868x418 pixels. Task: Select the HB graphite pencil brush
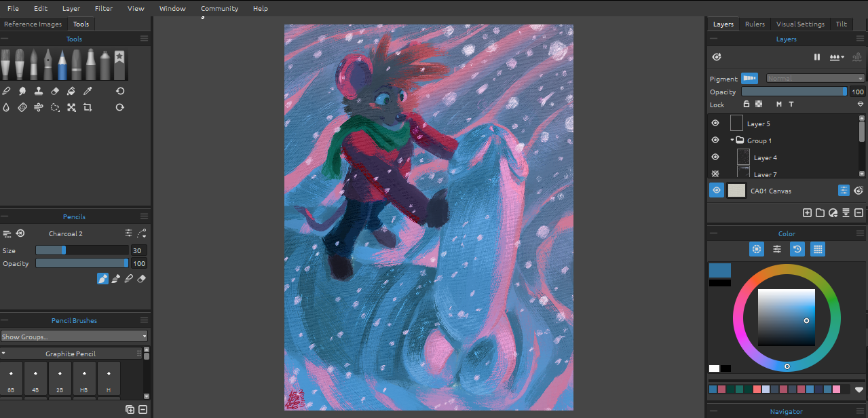click(85, 379)
